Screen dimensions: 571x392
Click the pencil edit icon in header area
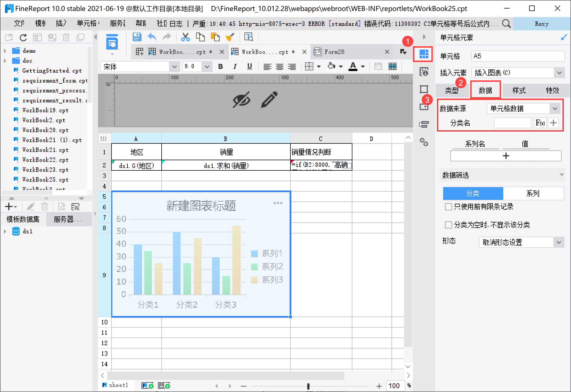pos(269,99)
